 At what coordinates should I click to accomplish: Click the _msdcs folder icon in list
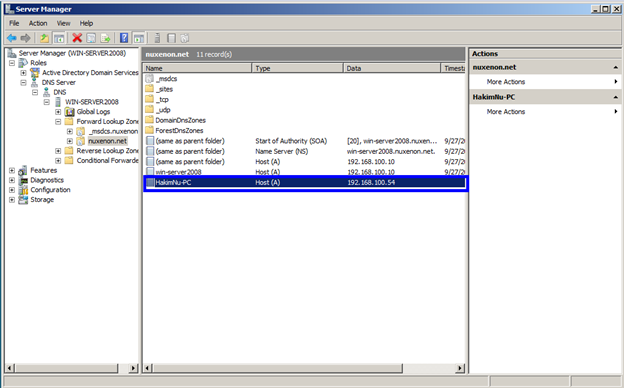pos(150,79)
